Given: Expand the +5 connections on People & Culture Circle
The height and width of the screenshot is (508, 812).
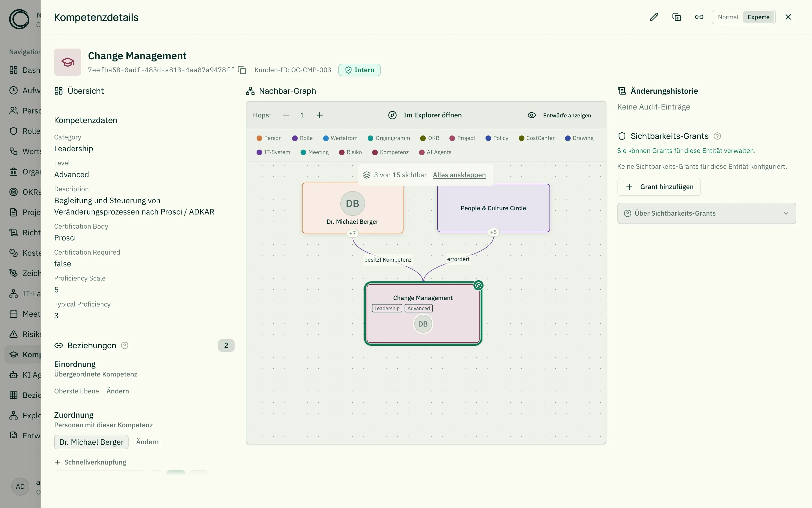Looking at the screenshot, I should [493, 232].
